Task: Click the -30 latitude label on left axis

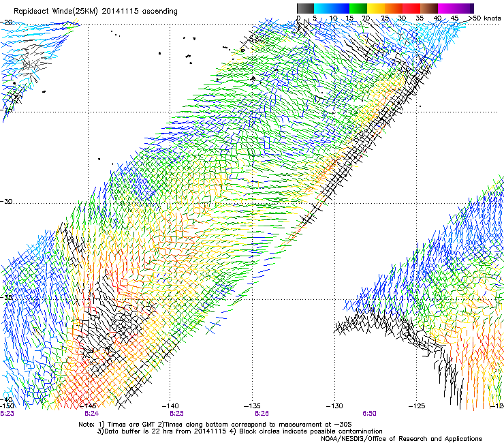Action: coord(6,201)
